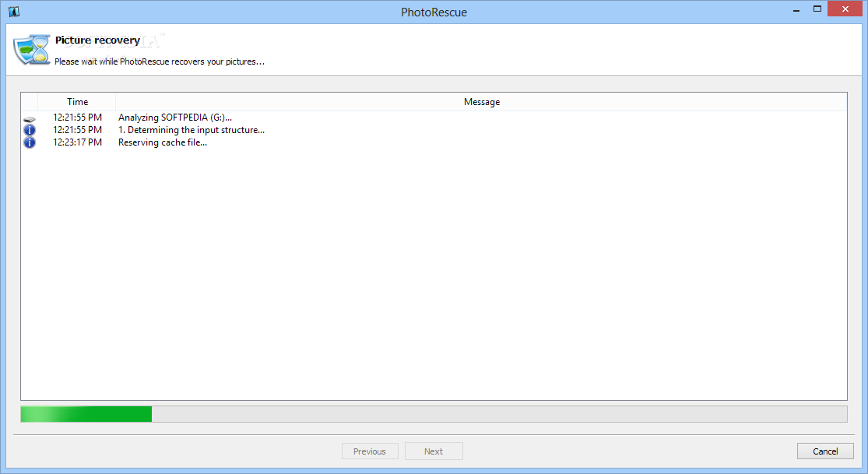Click the Cancel button
Screen dimensions: 868x474
(x=825, y=451)
